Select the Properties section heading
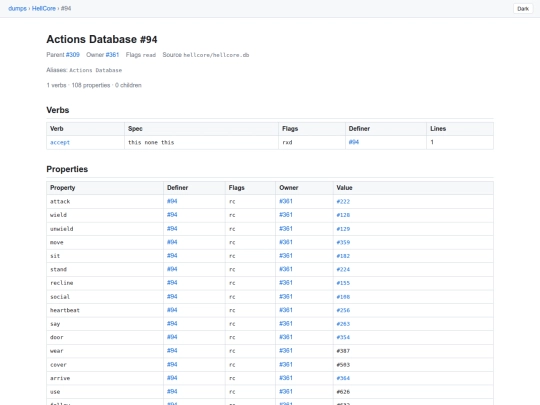Image resolution: width=540 pixels, height=405 pixels. tap(67, 169)
